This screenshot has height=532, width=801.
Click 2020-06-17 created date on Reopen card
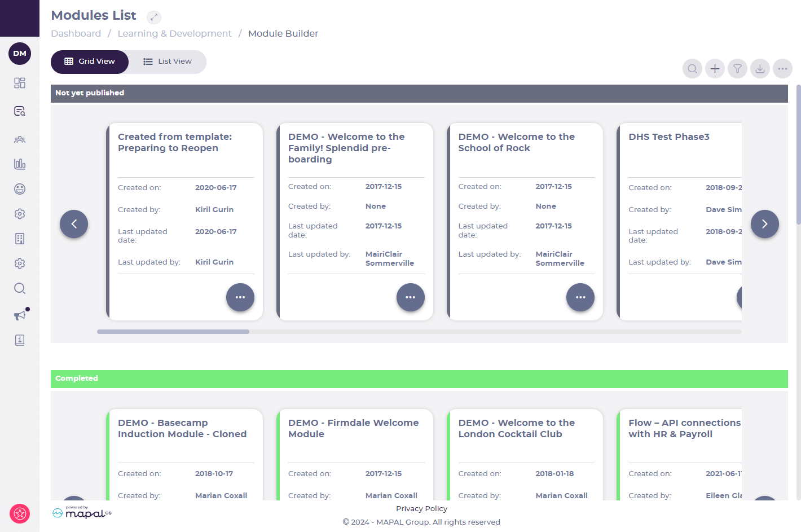pos(216,187)
